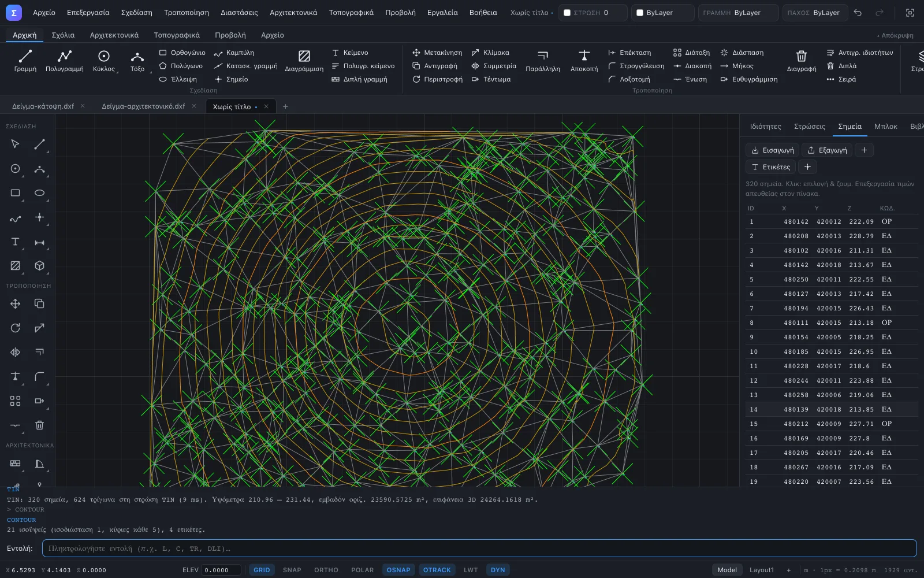Choose the Περιστροφή rotate tool
Viewport: 924px width, 578px height.
pyautogui.click(x=437, y=79)
